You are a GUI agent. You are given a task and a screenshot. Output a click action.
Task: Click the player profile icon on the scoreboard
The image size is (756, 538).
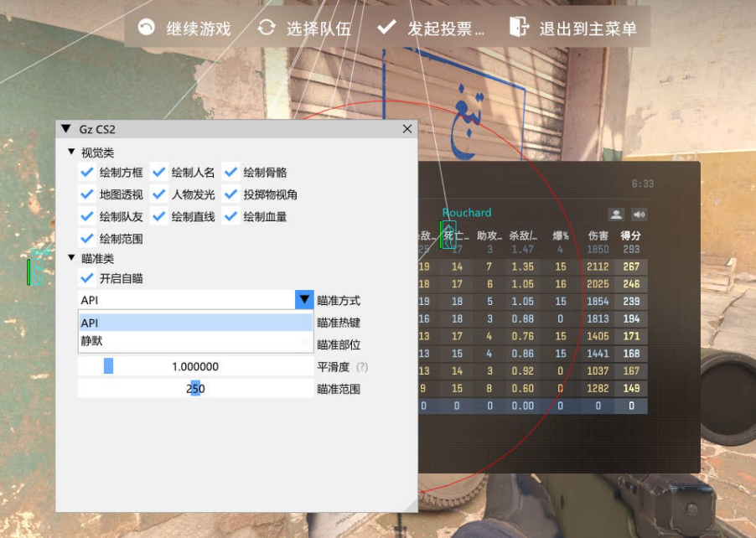616,215
